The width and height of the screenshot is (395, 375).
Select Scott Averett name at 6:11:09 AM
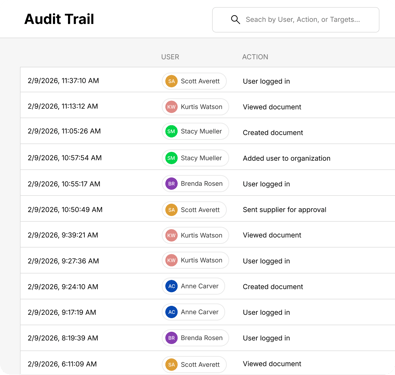200,364
